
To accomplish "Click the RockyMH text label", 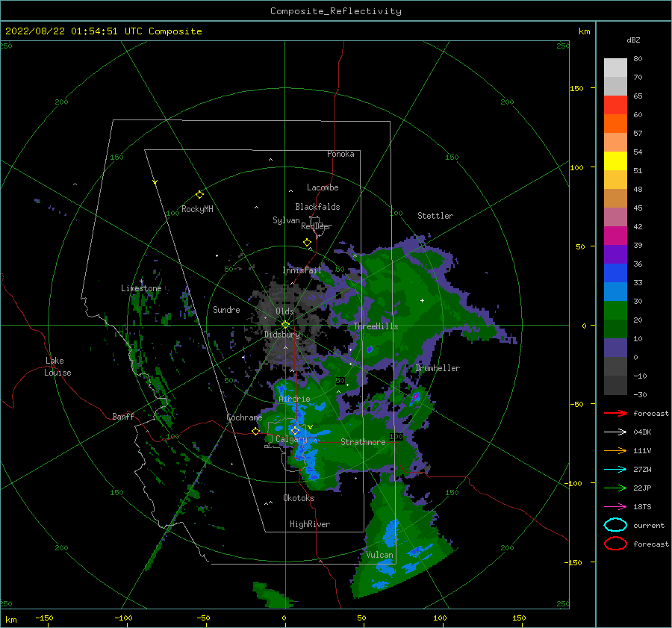I will pyautogui.click(x=197, y=209).
